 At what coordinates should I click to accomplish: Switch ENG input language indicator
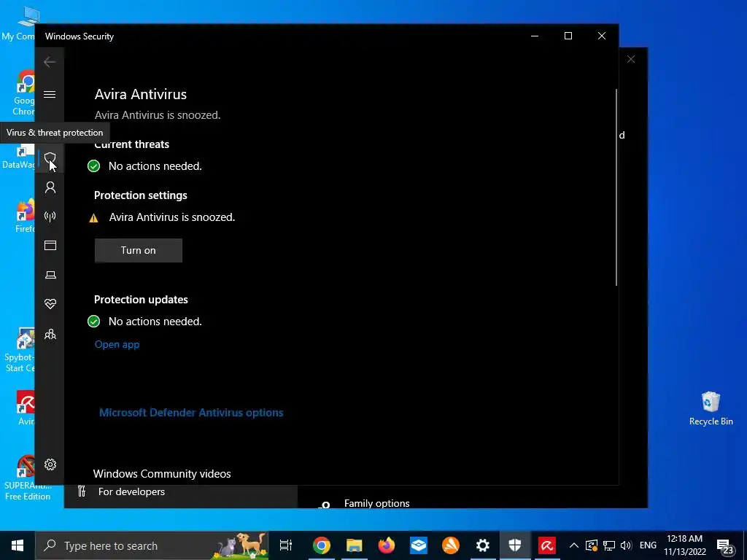[x=648, y=545]
